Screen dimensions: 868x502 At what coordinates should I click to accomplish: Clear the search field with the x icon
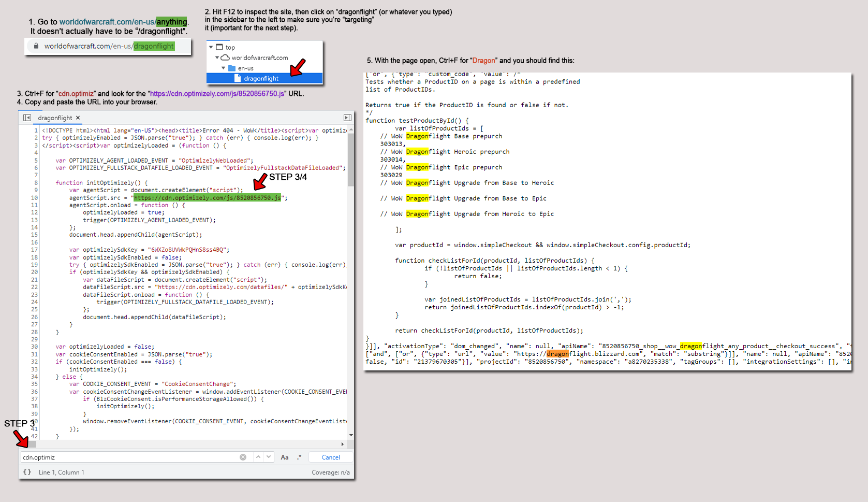[x=243, y=457]
